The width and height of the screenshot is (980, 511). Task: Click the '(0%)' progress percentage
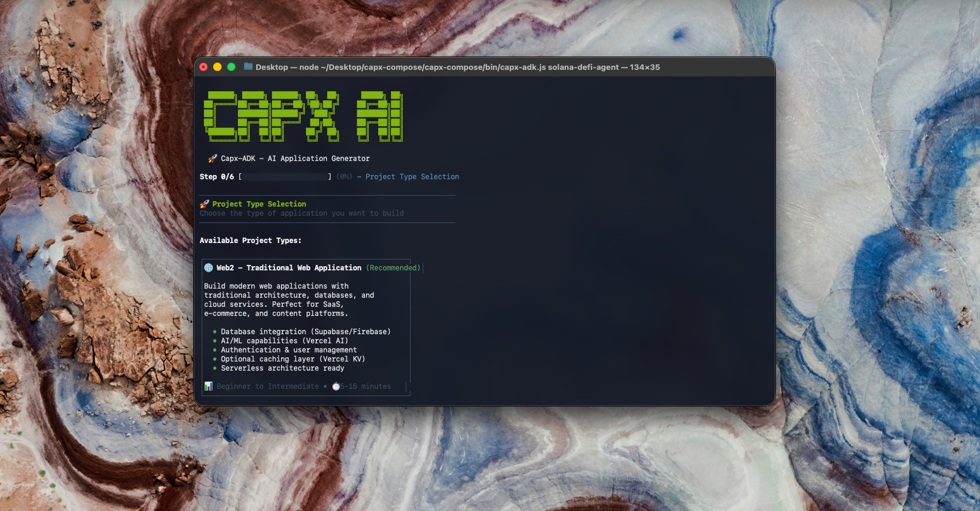pos(344,177)
